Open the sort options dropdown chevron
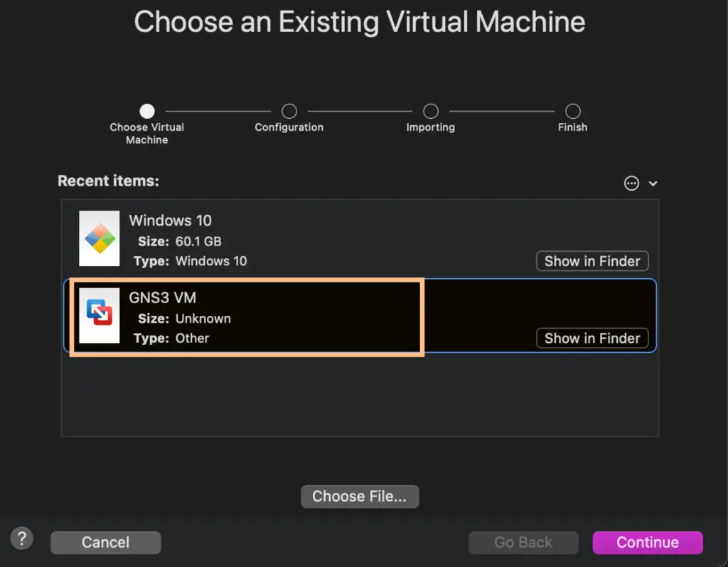 651,184
